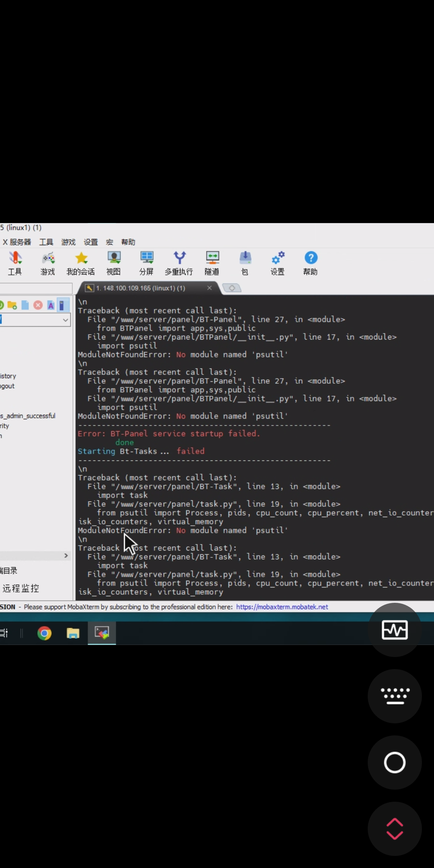Open the 设置 menu in menu bar
Viewport: 434px width, 868px height.
[91, 242]
